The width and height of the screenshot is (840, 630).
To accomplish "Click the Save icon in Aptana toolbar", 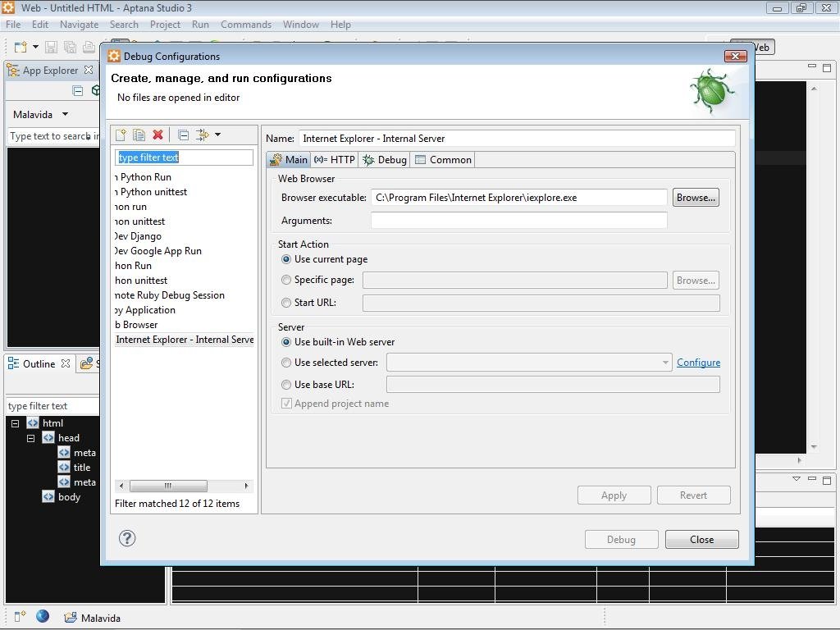I will coord(51,47).
